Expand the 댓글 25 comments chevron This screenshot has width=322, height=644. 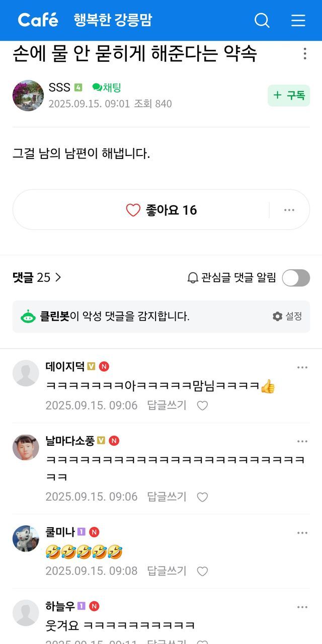point(58,277)
